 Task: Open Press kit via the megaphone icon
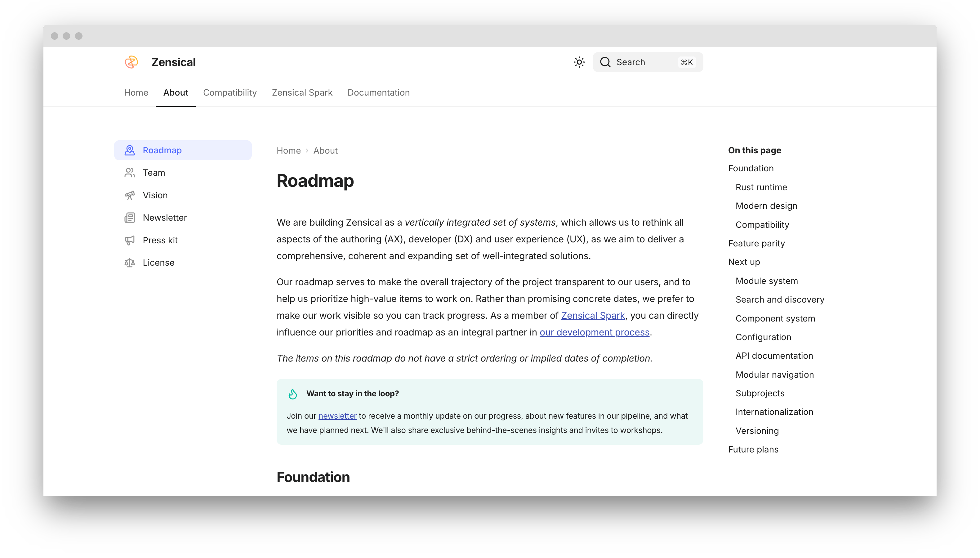(129, 240)
